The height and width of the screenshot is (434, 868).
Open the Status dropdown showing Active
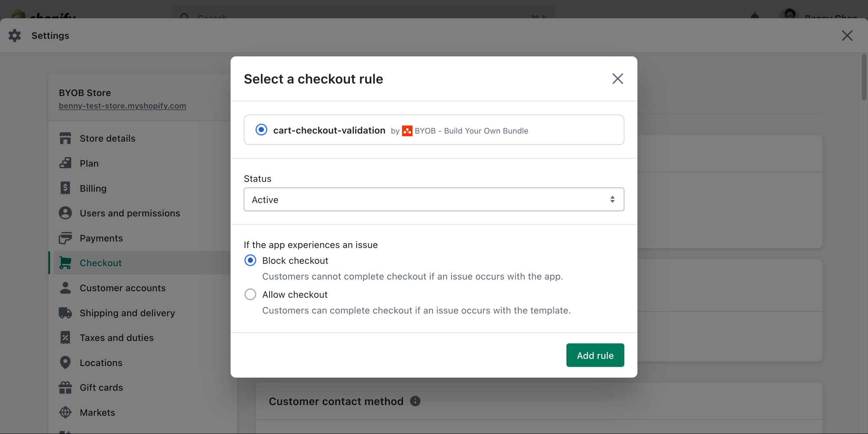point(434,199)
